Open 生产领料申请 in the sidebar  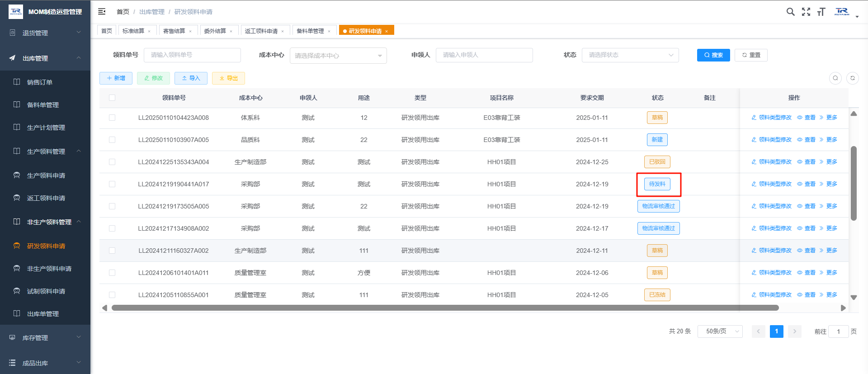(x=46, y=175)
